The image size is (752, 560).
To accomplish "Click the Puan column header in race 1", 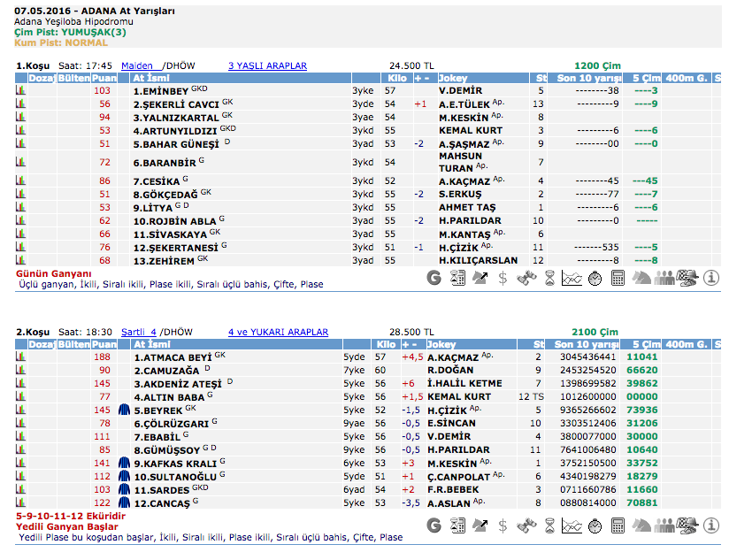I will [x=104, y=78].
